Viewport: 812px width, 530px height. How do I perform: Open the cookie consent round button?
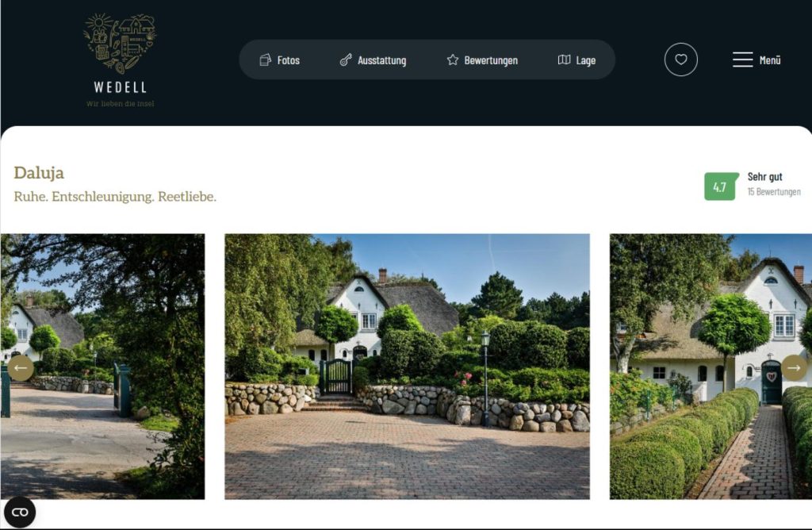coord(20,513)
